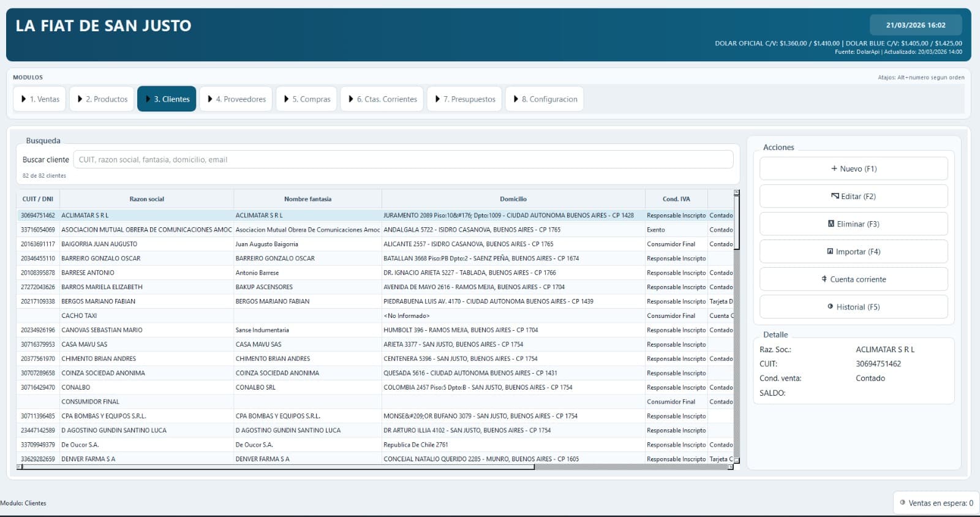Open the 6. Ctas. Corrientes module

click(x=382, y=99)
